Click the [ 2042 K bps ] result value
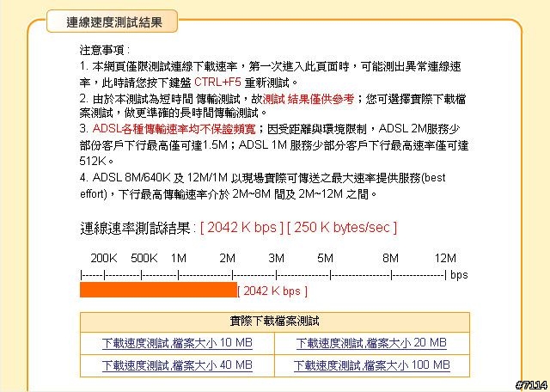 [x=241, y=228]
